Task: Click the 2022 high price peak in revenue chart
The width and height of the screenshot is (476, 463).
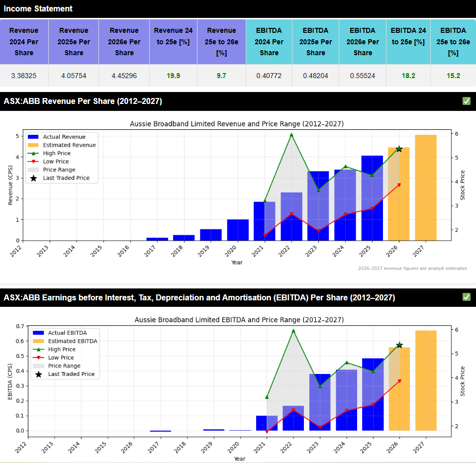Action: coord(291,135)
